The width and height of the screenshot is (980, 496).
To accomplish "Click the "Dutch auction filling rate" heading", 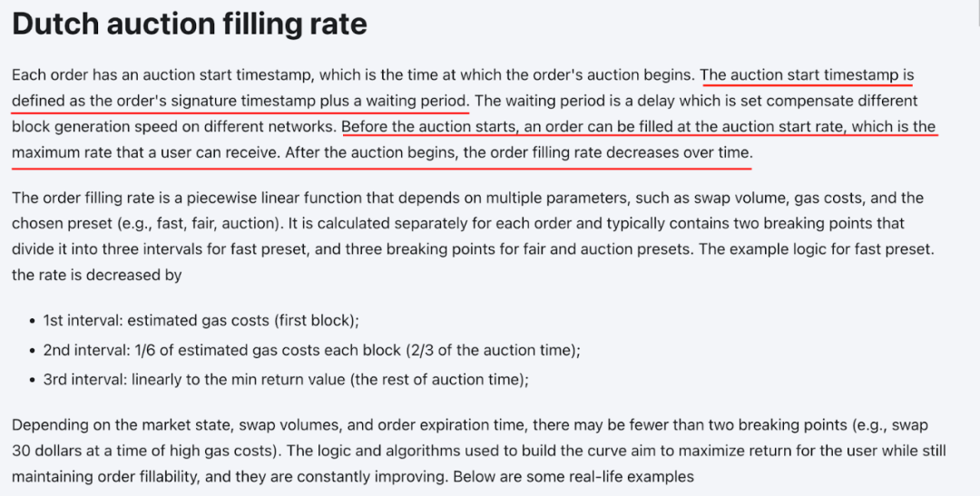I will coord(190,25).
